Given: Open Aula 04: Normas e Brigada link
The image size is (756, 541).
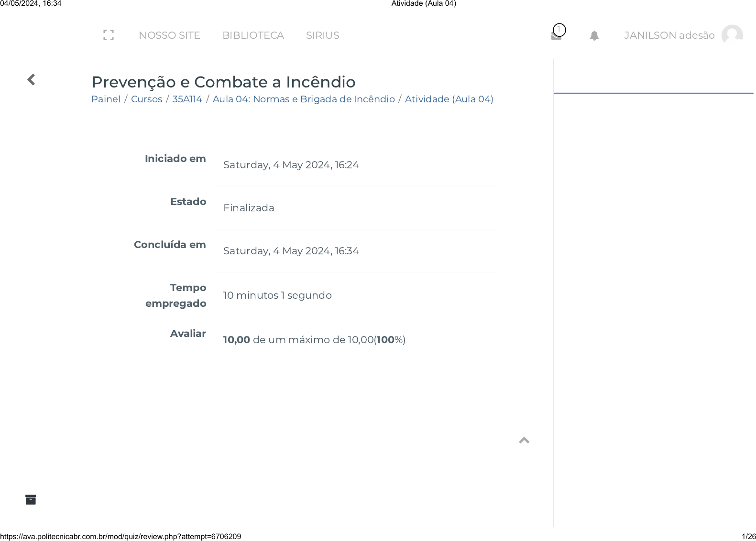Looking at the screenshot, I should 304,99.
